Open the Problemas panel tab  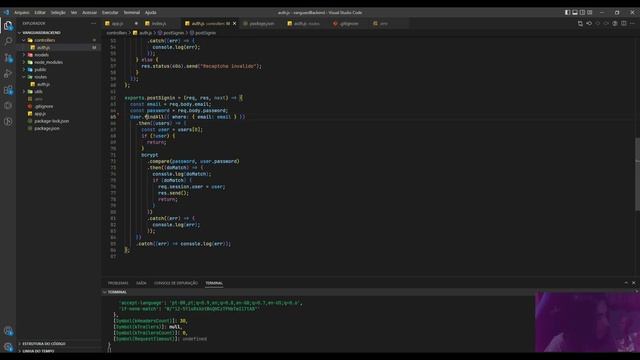click(118, 283)
